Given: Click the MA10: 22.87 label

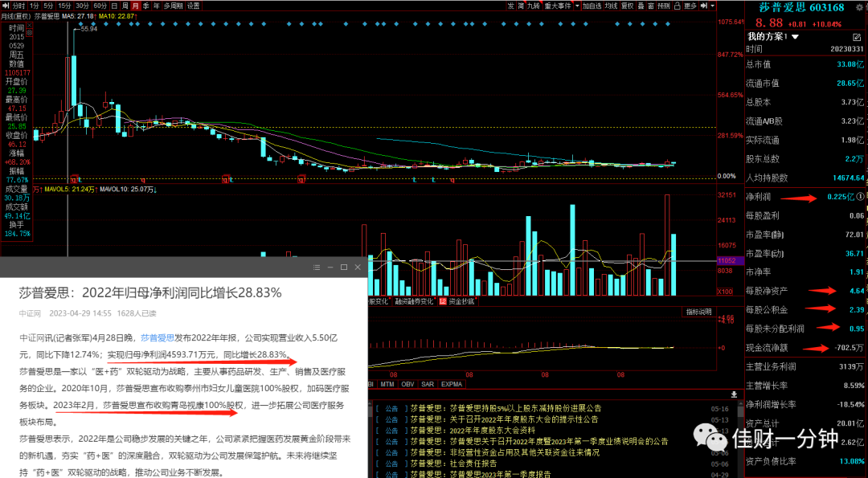Looking at the screenshot, I should 118,16.
